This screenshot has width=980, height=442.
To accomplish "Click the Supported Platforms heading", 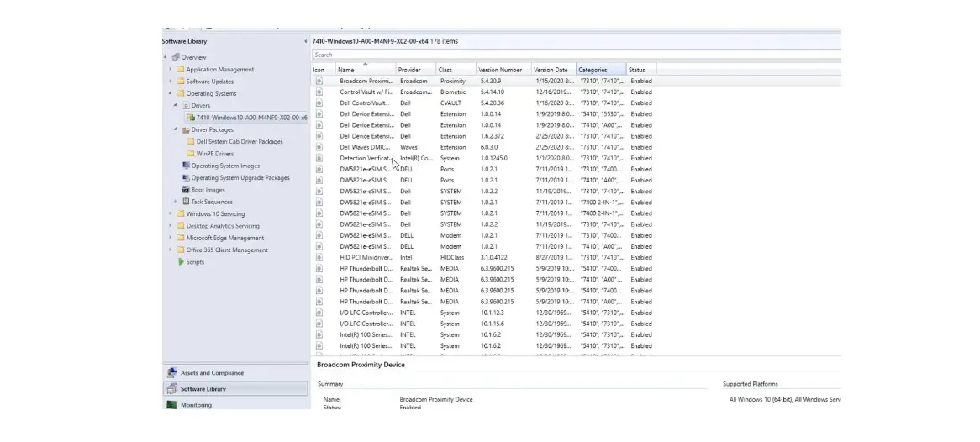I will tap(750, 384).
